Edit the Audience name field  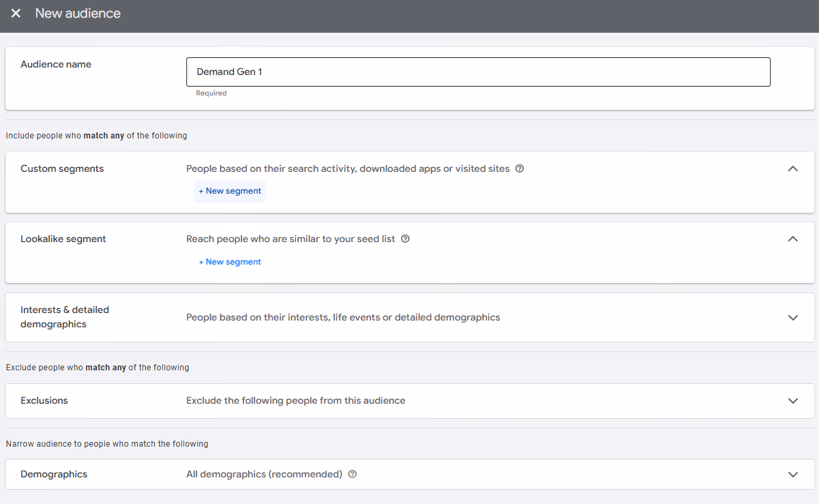click(478, 72)
